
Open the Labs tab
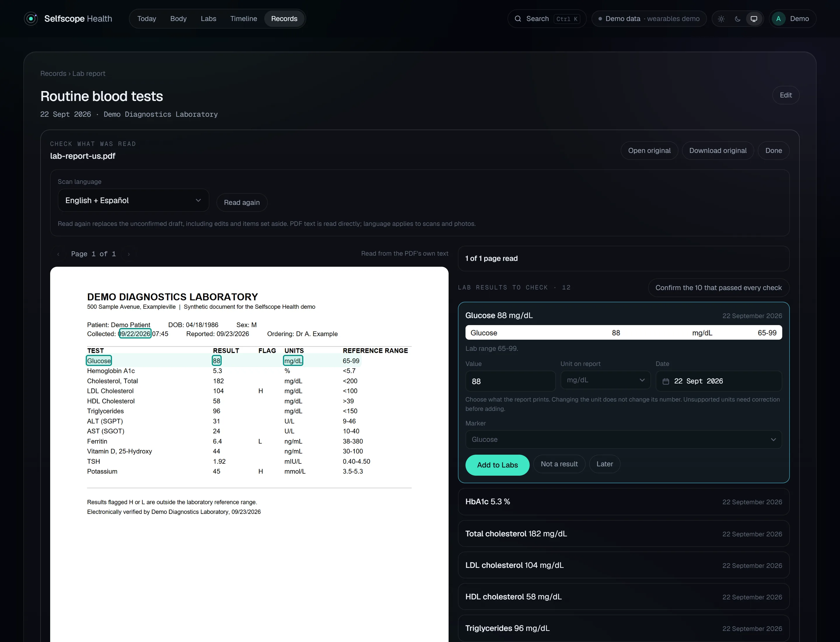[x=209, y=19]
